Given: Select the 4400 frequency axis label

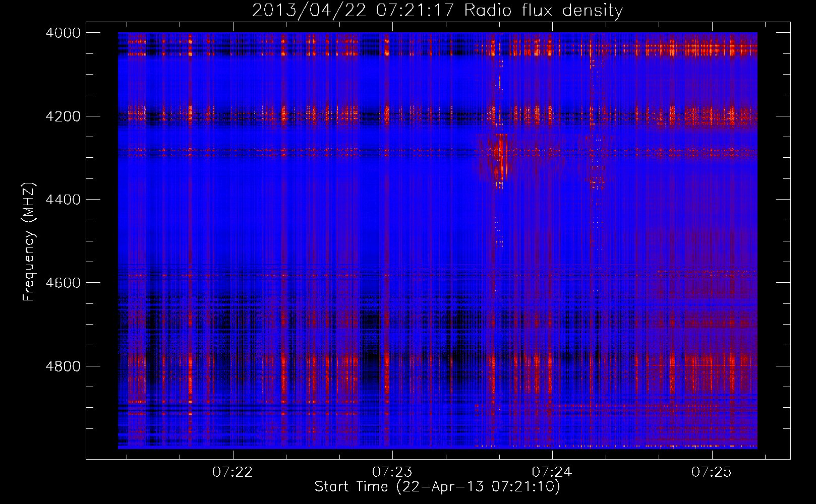Looking at the screenshot, I should pyautogui.click(x=63, y=200).
